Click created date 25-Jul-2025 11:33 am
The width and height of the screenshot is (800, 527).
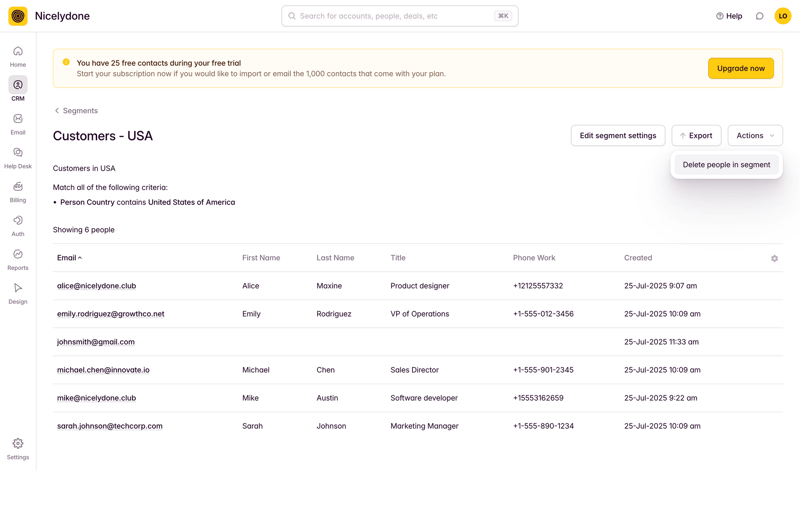click(x=661, y=342)
